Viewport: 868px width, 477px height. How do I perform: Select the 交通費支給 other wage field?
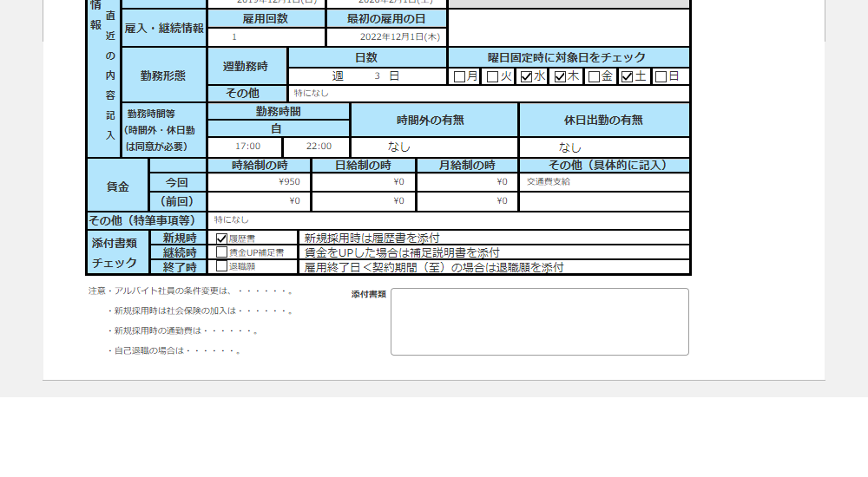pos(604,181)
